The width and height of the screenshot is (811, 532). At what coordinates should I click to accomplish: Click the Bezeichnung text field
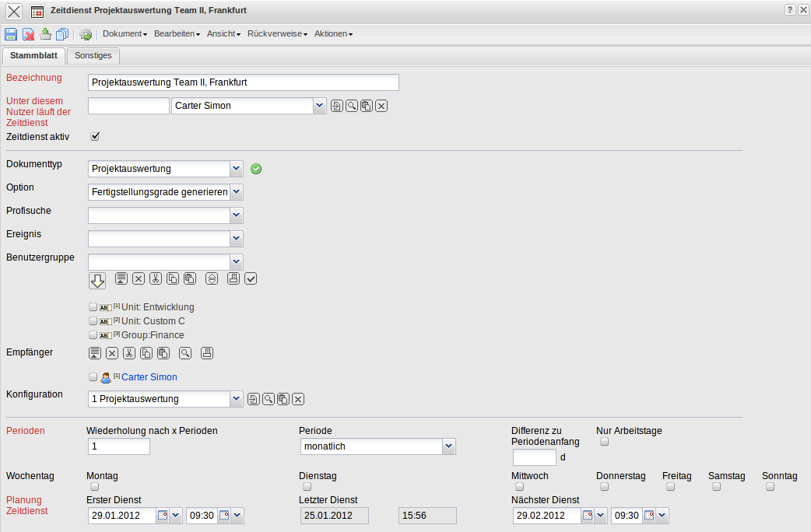243,82
